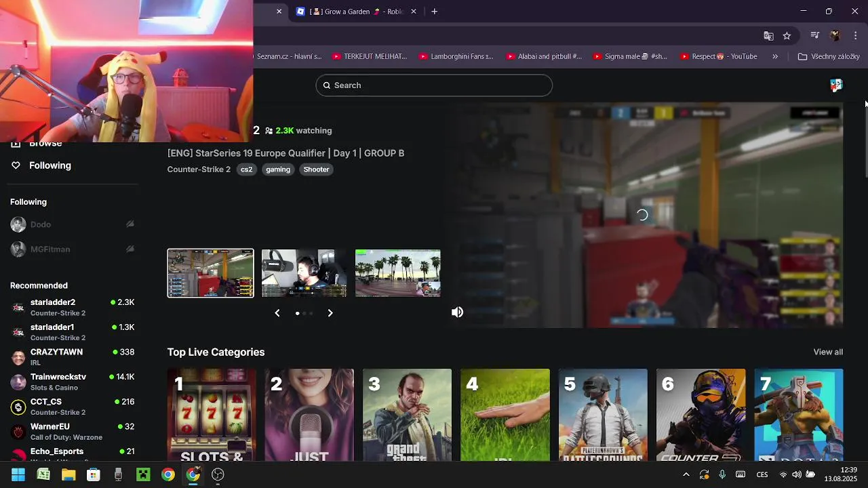
Task: Open Chrome profile avatar
Action: (835, 36)
